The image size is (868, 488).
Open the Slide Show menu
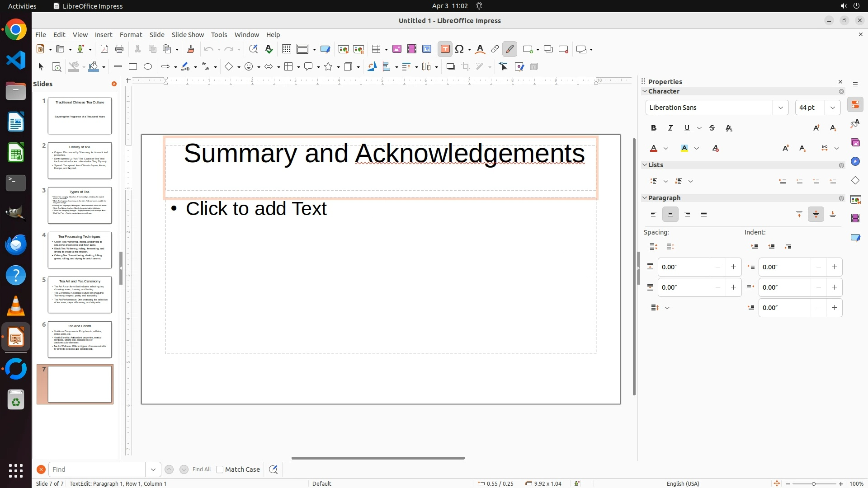click(188, 35)
